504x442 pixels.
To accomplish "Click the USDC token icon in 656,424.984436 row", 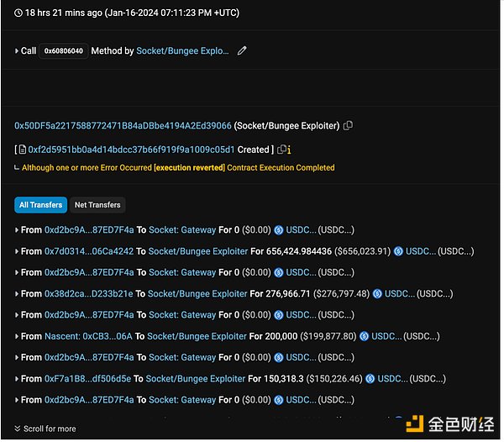I will click(398, 251).
